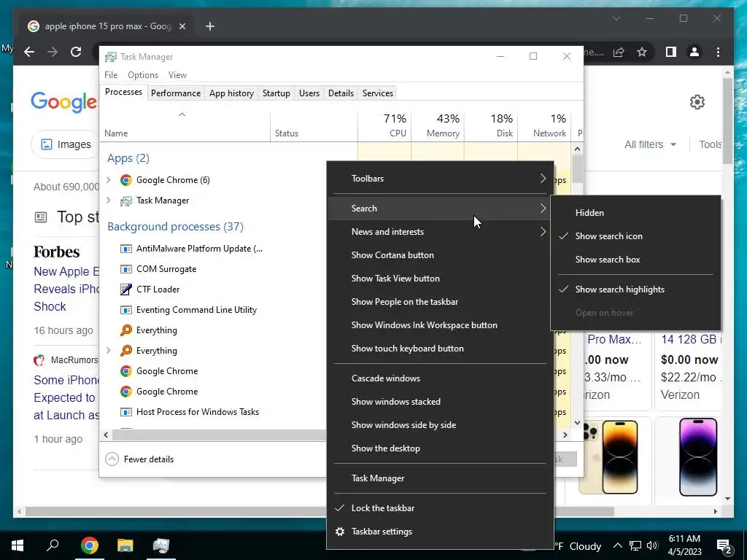Show hidden tray icons chevron

pyautogui.click(x=617, y=545)
